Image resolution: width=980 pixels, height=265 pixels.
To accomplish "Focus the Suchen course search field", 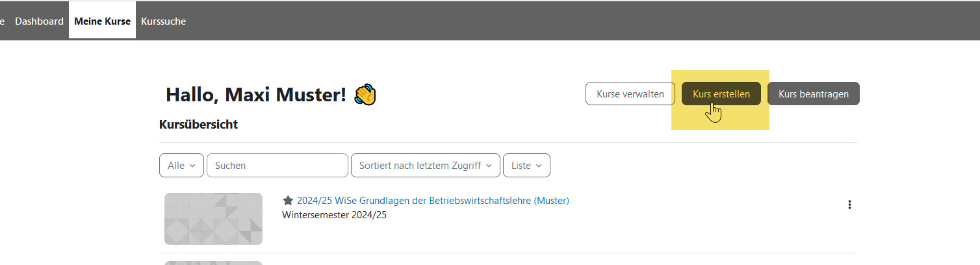I will [x=277, y=166].
